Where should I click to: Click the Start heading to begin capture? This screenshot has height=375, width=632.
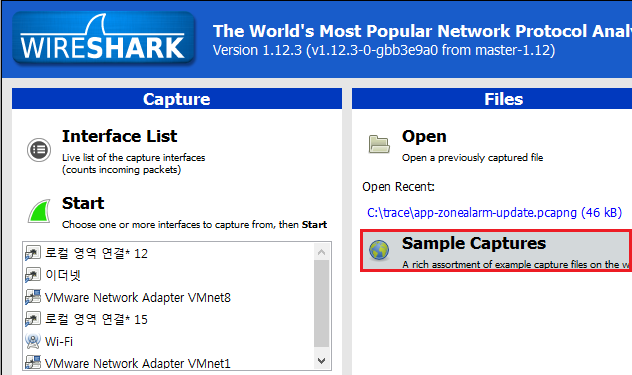pos(83,203)
